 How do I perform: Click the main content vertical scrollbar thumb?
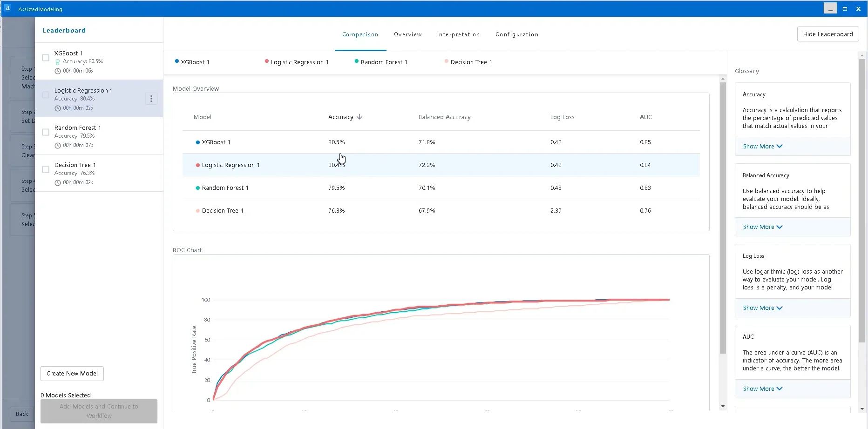click(x=723, y=219)
